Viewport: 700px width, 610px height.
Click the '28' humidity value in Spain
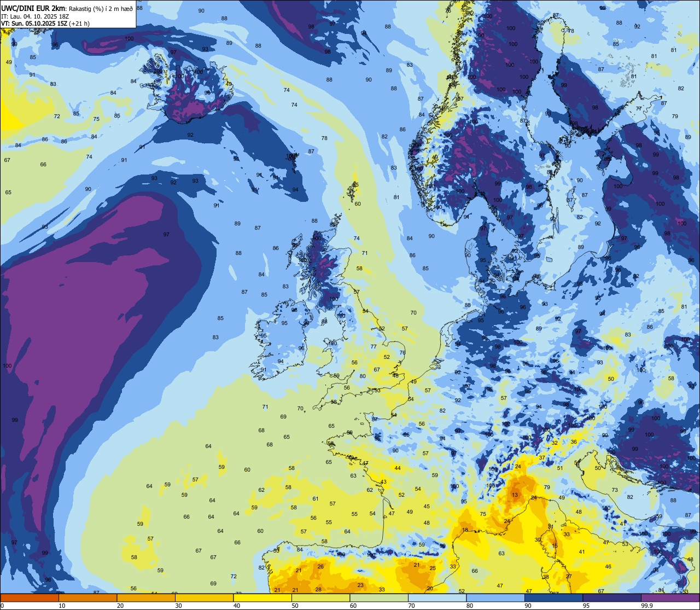tap(318, 590)
